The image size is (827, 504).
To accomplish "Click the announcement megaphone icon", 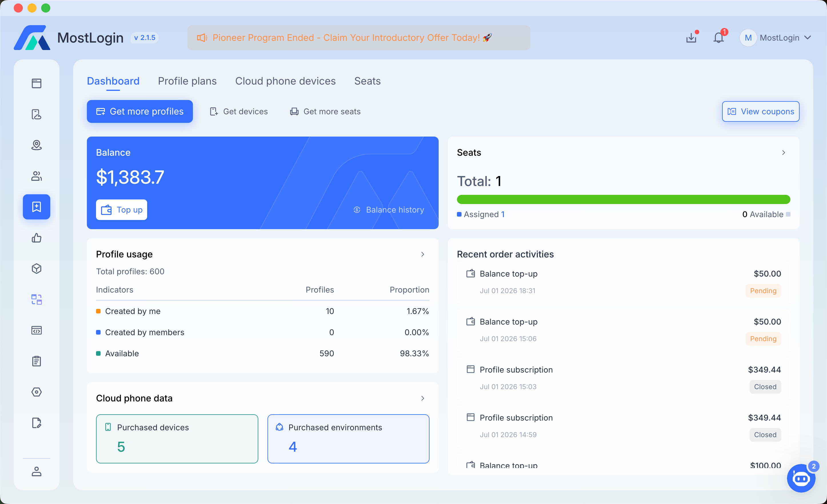I will pos(202,38).
